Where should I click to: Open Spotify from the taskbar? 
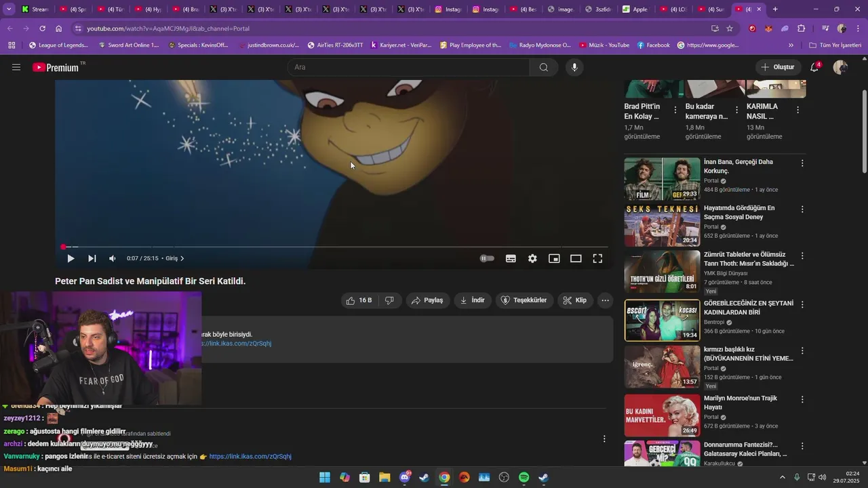pos(524,477)
